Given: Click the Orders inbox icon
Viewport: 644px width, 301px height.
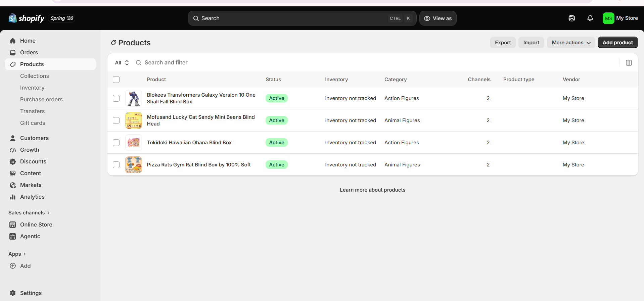Looking at the screenshot, I should click(13, 52).
